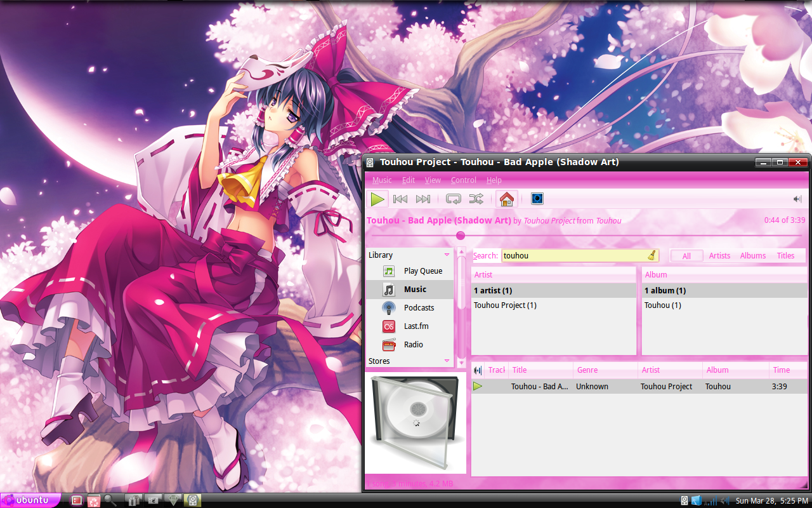812x508 pixels.
Task: Click the '3:39' duration cell
Action: 780,387
